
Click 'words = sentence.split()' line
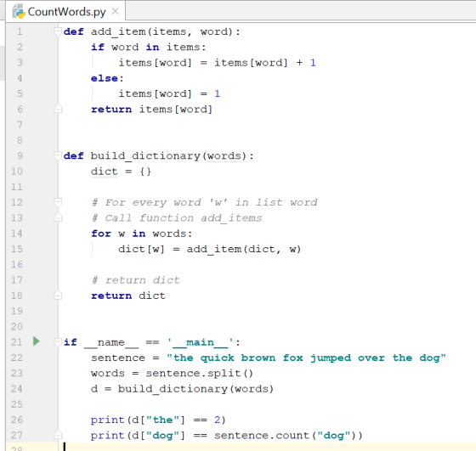(172, 374)
